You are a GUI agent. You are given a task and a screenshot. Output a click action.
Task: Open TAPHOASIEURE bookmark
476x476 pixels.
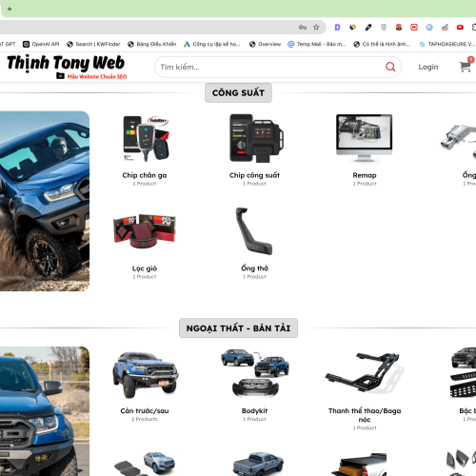coord(447,44)
